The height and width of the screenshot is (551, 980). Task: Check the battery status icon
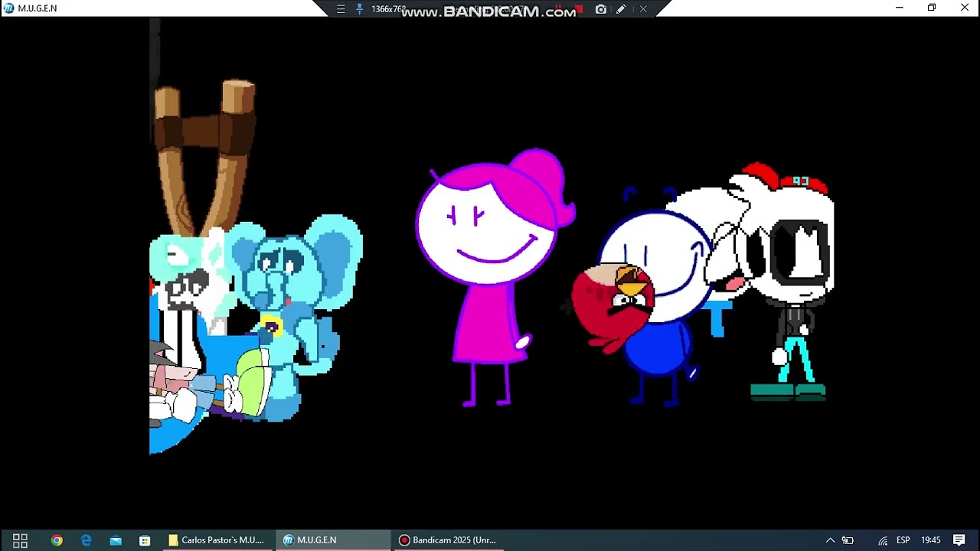tap(848, 540)
